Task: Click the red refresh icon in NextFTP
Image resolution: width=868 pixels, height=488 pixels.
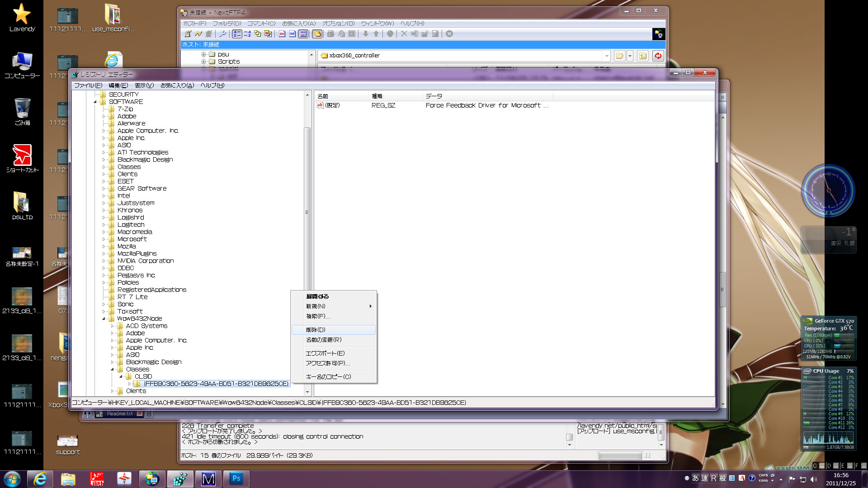Action: click(x=658, y=56)
